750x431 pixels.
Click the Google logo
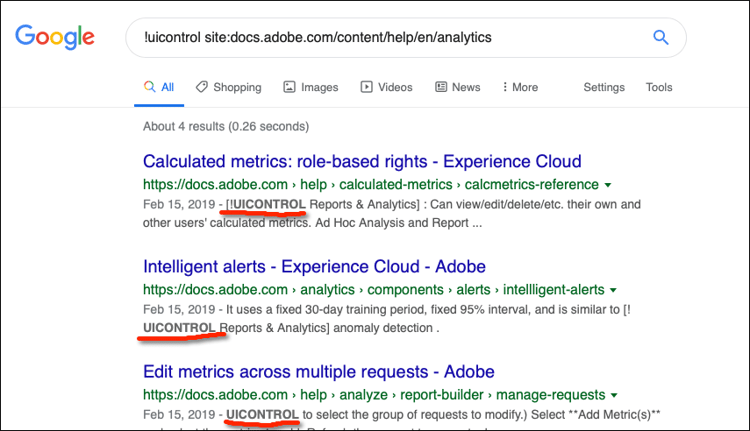[x=55, y=38]
